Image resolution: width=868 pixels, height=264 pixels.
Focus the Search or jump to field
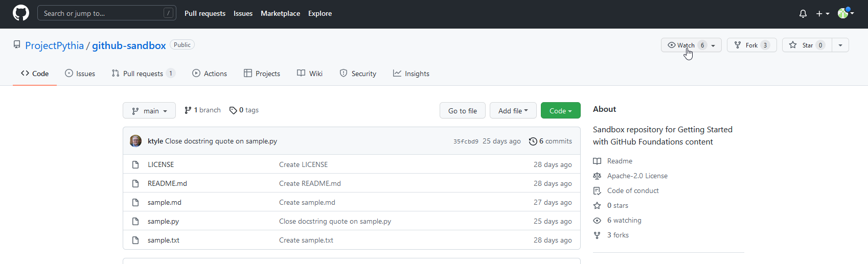click(102, 13)
